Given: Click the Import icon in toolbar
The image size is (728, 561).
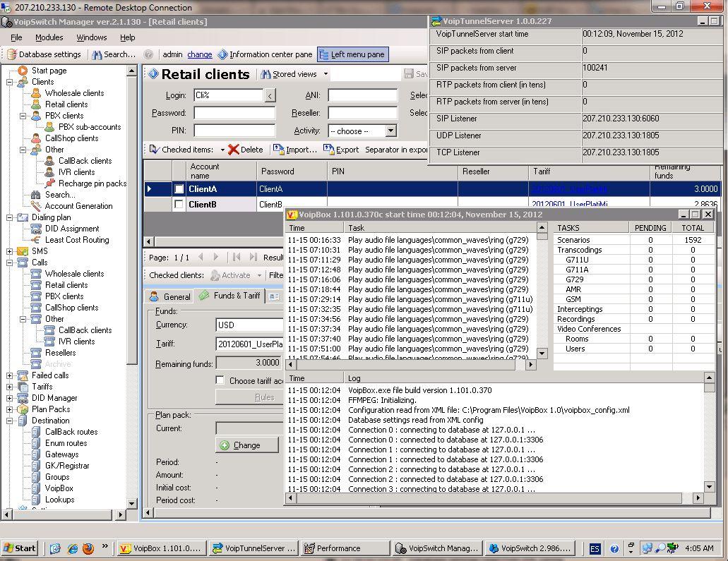Looking at the screenshot, I should click(279, 149).
